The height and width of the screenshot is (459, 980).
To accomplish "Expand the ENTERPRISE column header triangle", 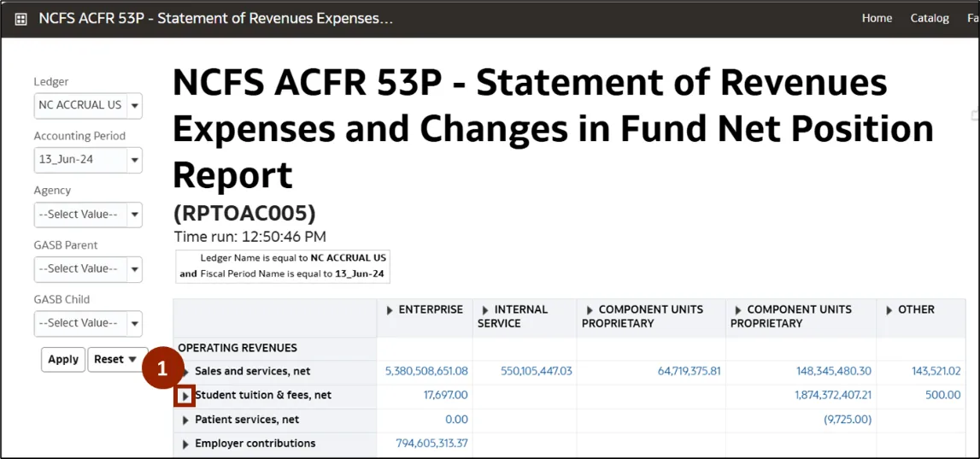I will coord(390,310).
